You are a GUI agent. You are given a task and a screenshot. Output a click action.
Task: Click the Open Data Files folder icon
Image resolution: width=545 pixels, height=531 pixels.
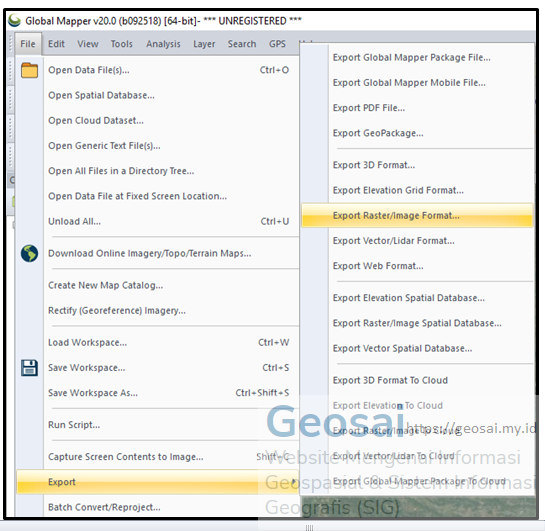[x=30, y=70]
